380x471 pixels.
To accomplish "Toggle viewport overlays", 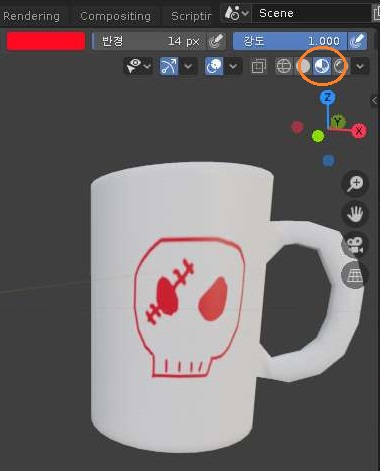I will click(214, 66).
